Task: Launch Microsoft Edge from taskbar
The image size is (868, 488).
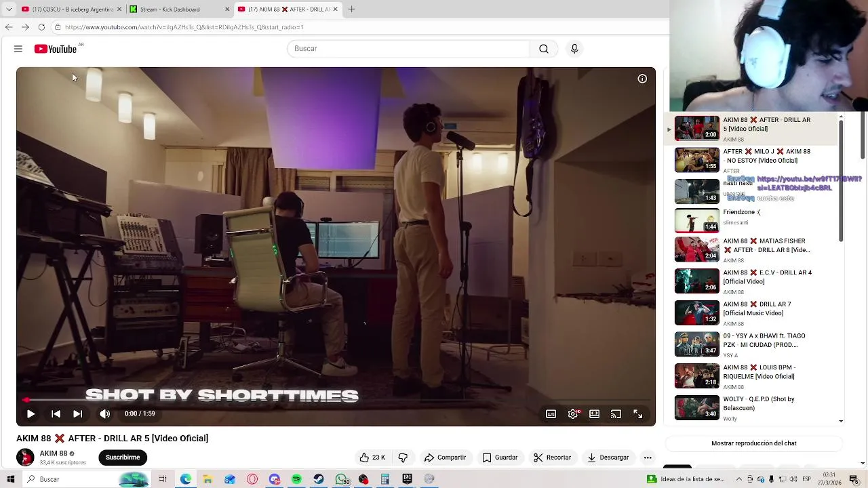Action: point(185,479)
